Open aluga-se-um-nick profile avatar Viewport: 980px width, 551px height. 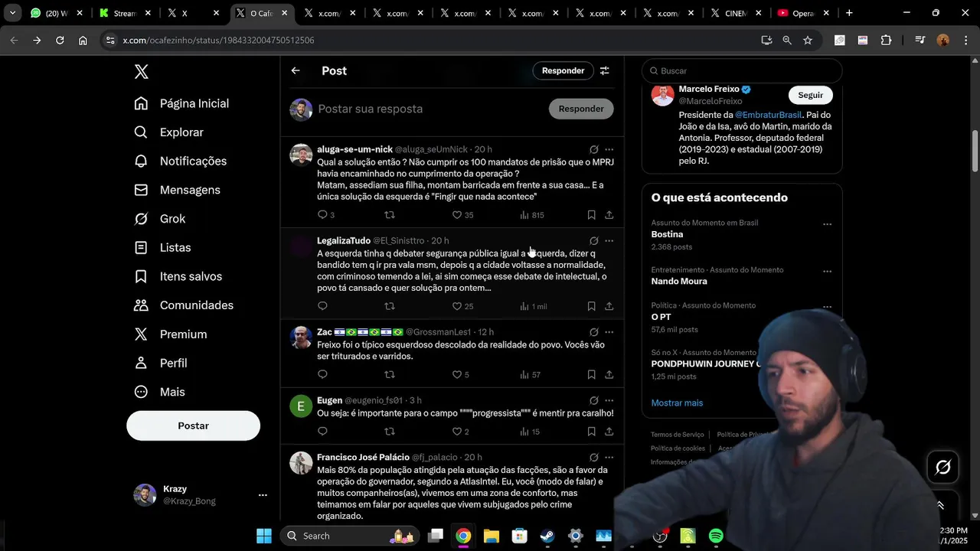pos(301,155)
